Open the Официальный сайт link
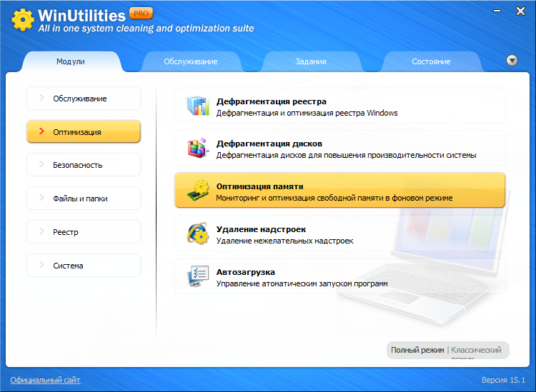 click(46, 380)
